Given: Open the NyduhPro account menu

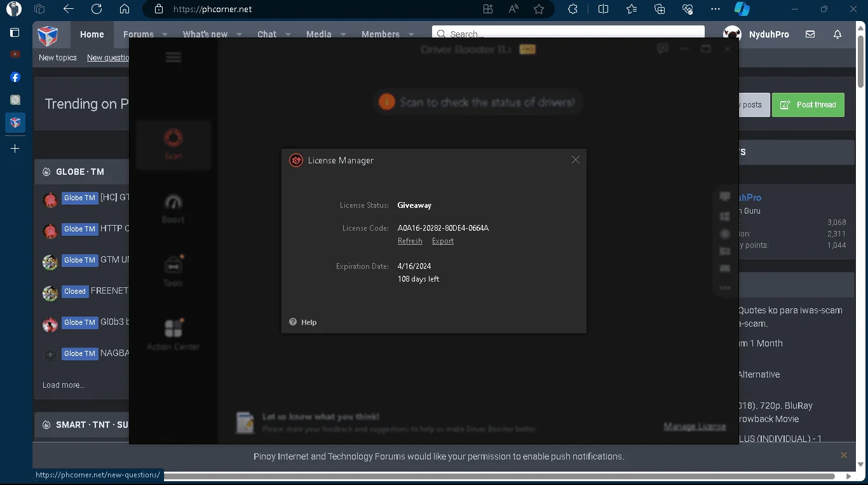Looking at the screenshot, I should click(x=756, y=34).
